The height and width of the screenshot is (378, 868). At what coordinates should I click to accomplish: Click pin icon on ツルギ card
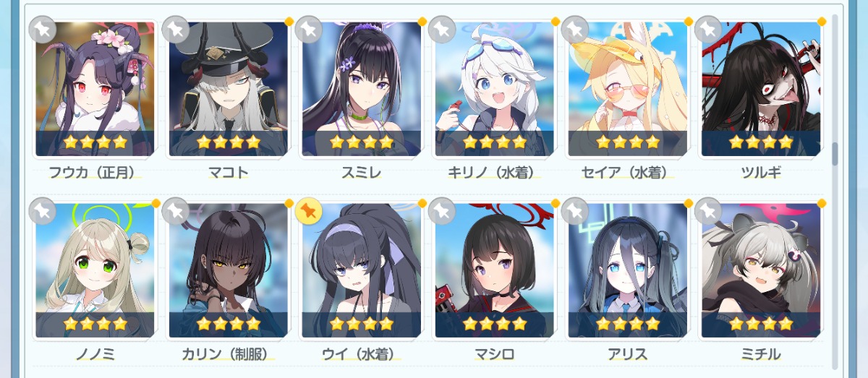pyautogui.click(x=708, y=30)
